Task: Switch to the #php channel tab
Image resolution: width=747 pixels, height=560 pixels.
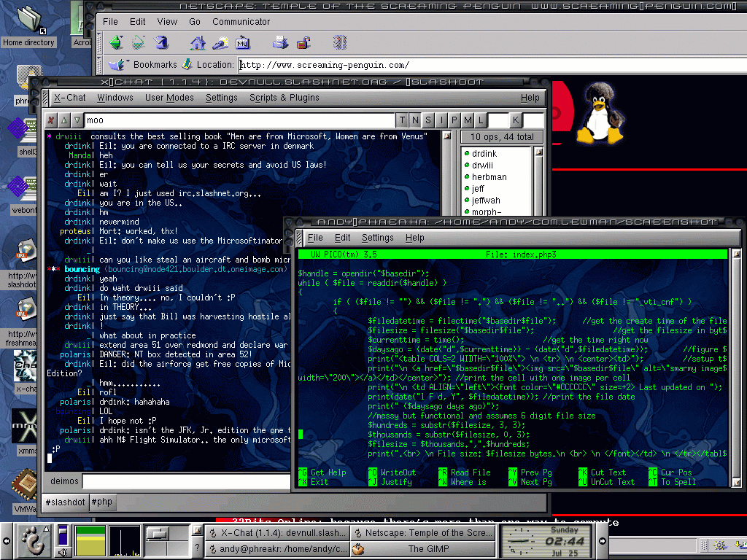Action: coord(101,502)
